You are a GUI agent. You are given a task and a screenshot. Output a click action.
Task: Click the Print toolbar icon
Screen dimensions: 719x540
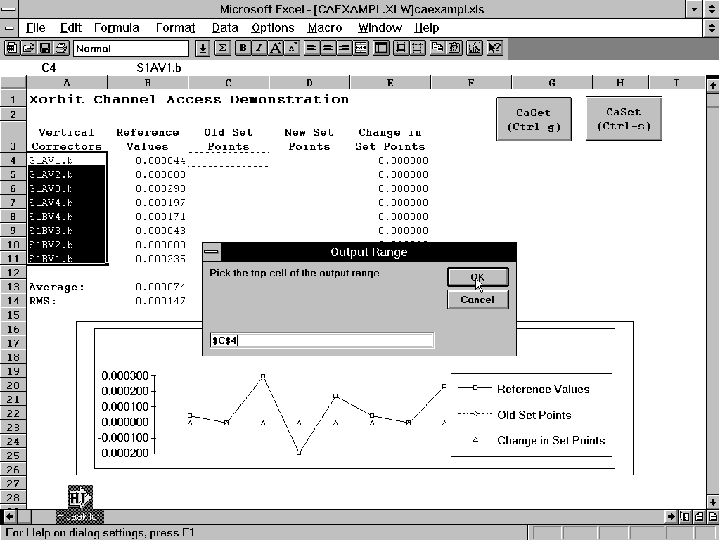pyautogui.click(x=63, y=48)
